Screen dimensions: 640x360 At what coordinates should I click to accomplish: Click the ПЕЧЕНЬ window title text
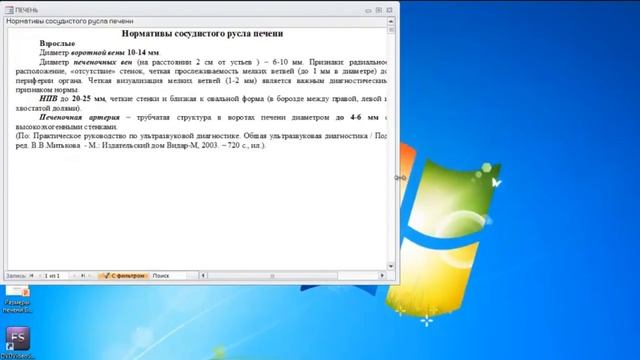coord(27,10)
